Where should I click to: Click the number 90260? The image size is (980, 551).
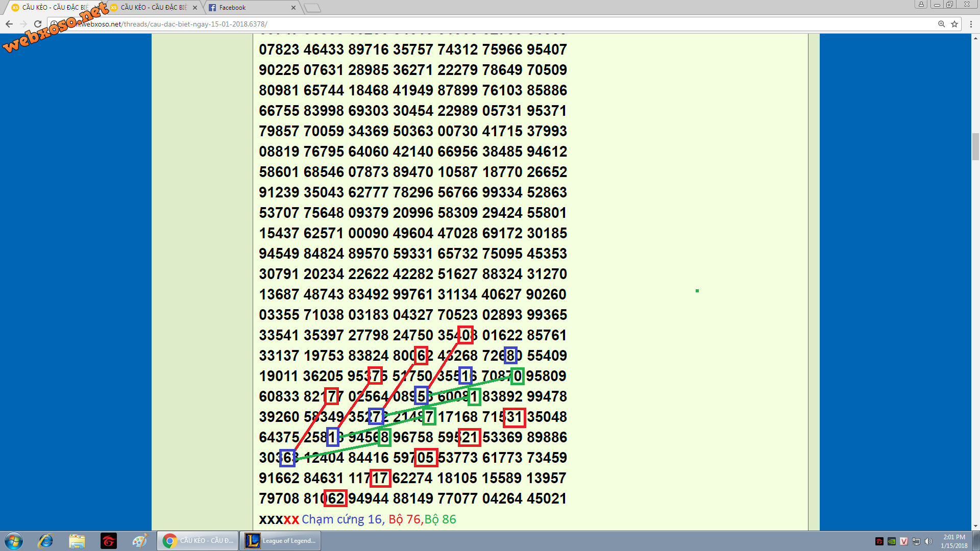(547, 294)
